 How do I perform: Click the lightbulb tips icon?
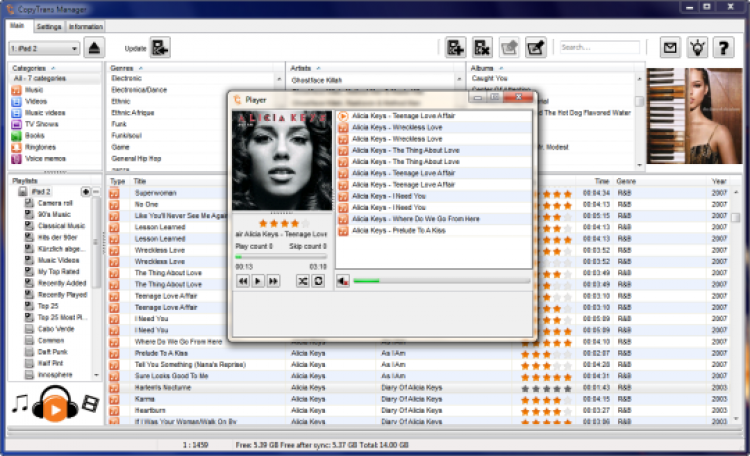(697, 47)
